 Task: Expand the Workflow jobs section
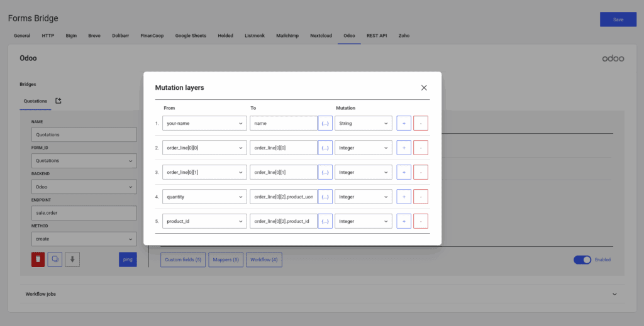(x=322, y=294)
